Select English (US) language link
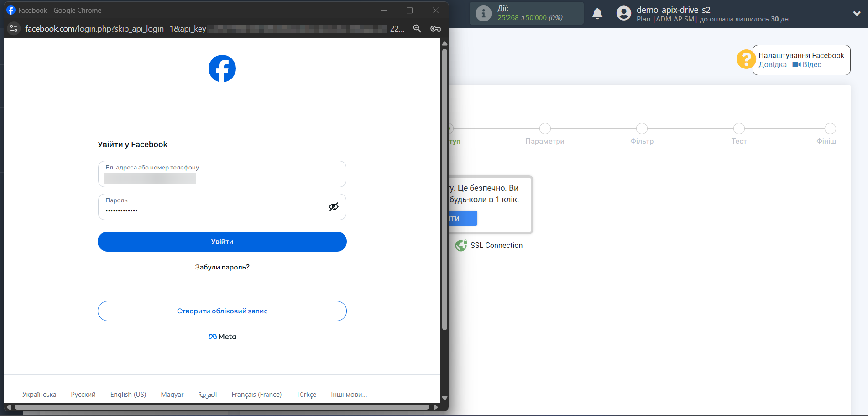Viewport: 868px width, 416px height. click(x=128, y=395)
